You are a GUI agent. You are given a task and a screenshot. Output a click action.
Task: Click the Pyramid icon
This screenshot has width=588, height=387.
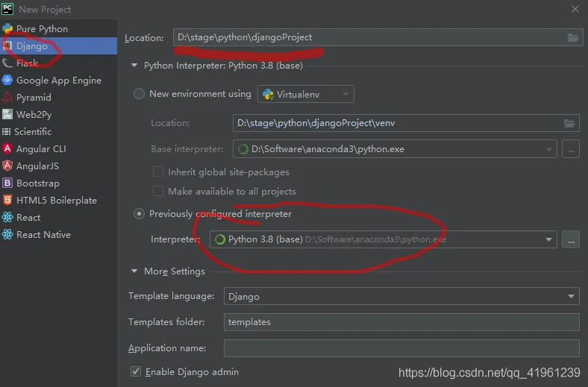pos(7,97)
